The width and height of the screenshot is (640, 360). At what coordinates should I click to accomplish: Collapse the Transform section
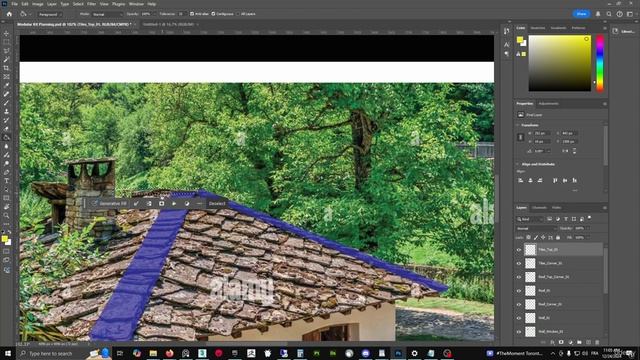(518, 125)
